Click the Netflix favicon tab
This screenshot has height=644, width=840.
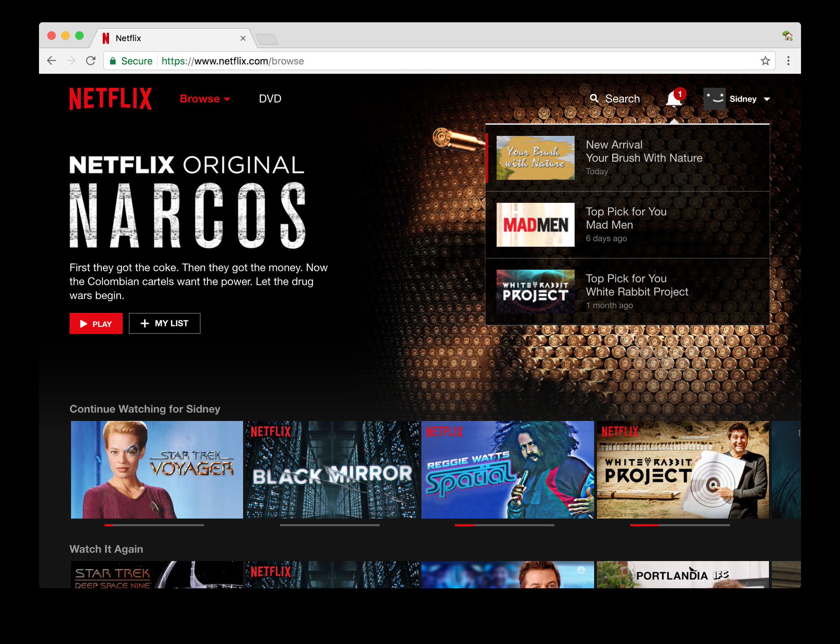(x=106, y=38)
